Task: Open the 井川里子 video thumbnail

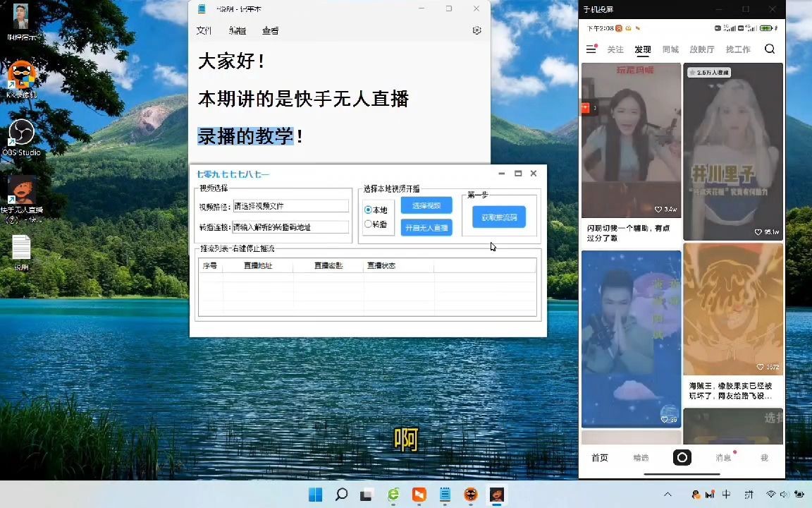Action: [733, 152]
